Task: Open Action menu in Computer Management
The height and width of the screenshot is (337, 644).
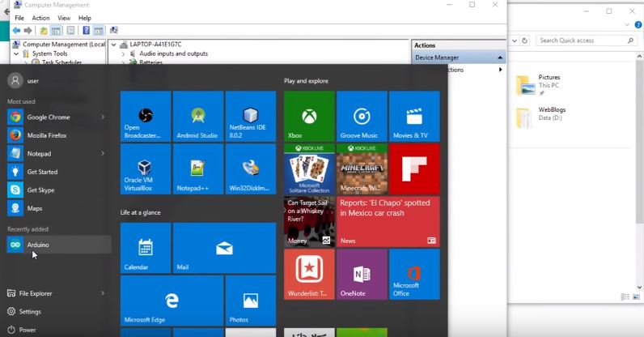Action: tap(40, 18)
